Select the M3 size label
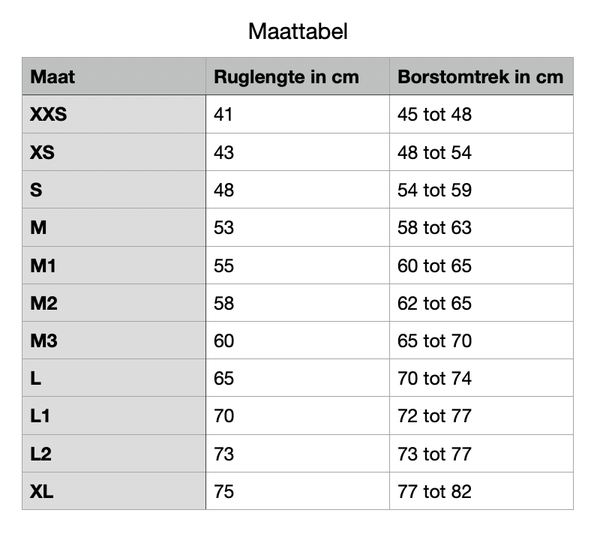Screen dimensions: 600x540 [44, 341]
